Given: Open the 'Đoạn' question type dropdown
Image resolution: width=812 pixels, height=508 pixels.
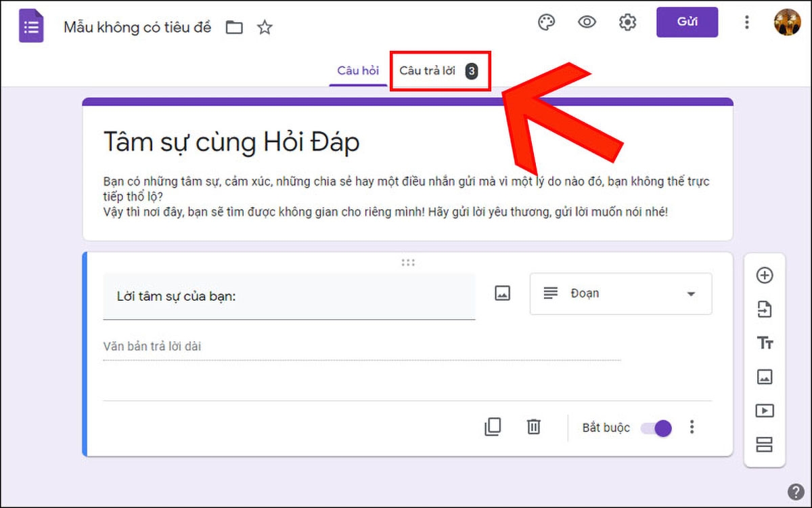Looking at the screenshot, I should click(x=620, y=293).
